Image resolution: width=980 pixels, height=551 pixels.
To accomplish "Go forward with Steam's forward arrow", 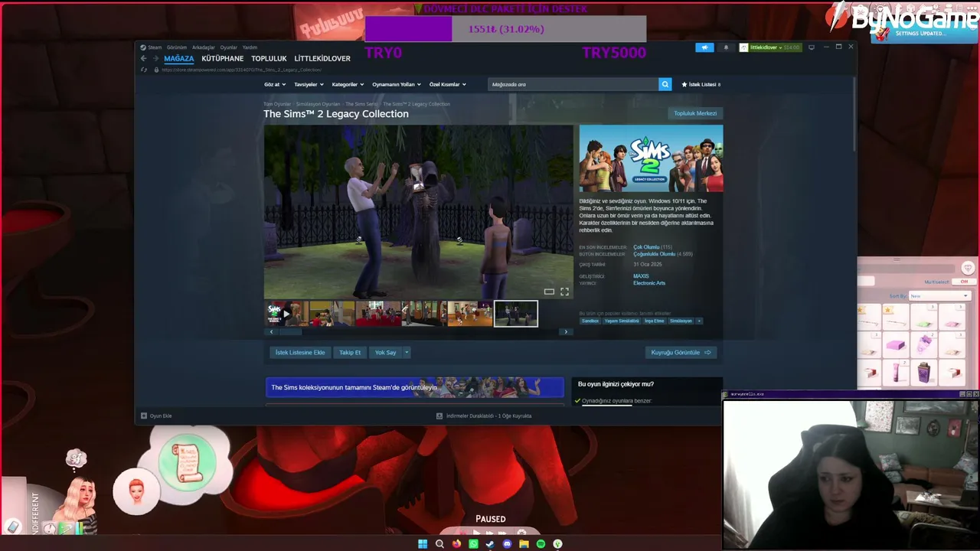I will (x=155, y=58).
